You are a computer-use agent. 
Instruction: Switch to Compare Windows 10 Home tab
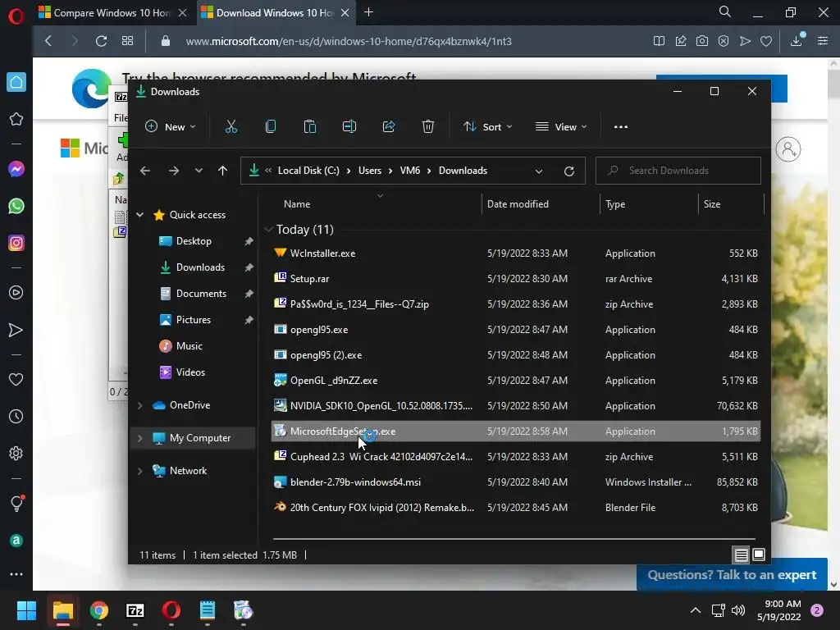click(x=112, y=13)
